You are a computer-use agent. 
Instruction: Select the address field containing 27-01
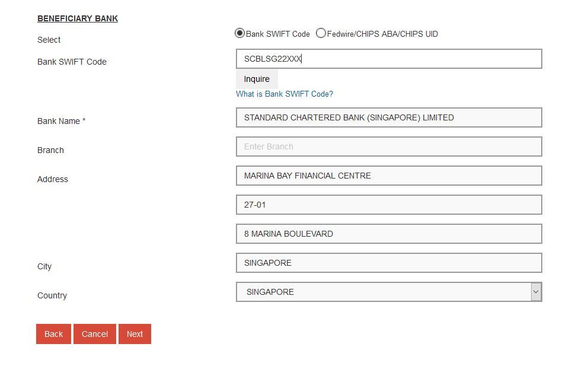(388, 205)
